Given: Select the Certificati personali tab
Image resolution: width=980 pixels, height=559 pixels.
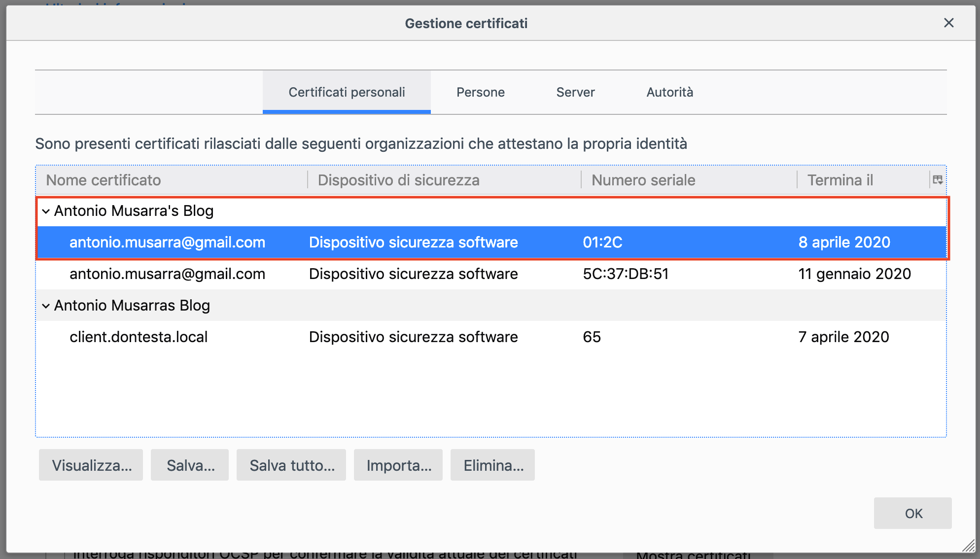Looking at the screenshot, I should [x=347, y=92].
